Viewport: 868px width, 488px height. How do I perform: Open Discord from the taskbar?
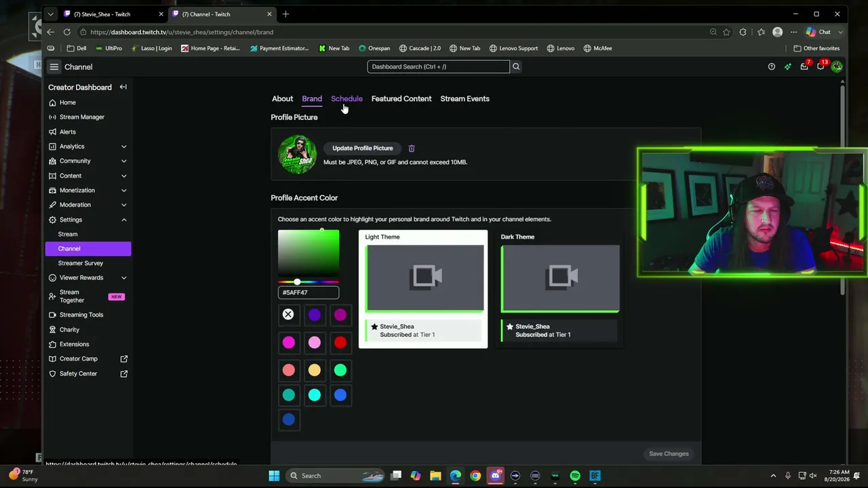click(496, 476)
